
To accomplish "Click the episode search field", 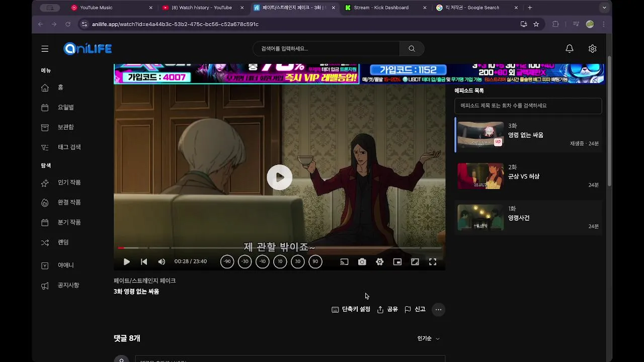I will click(528, 106).
